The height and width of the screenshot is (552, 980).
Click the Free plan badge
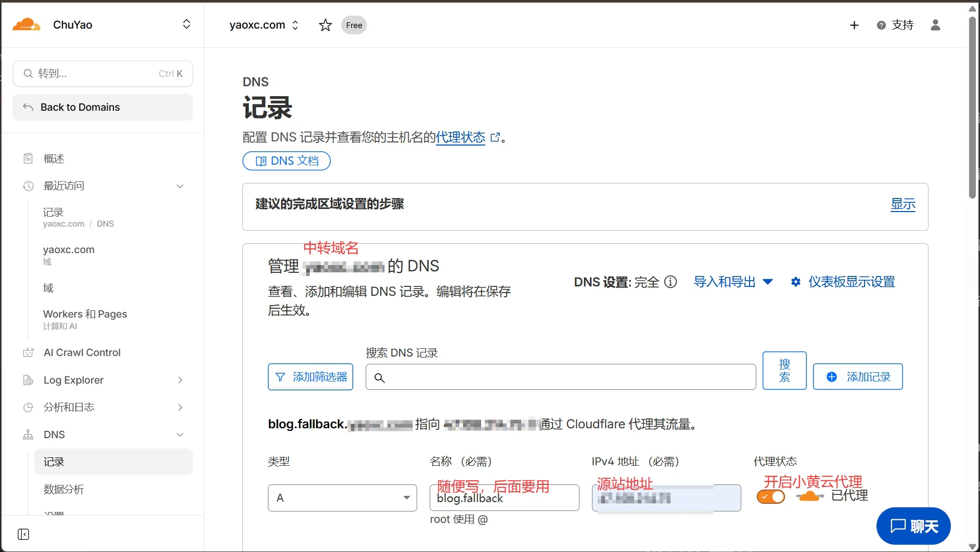[x=354, y=25]
